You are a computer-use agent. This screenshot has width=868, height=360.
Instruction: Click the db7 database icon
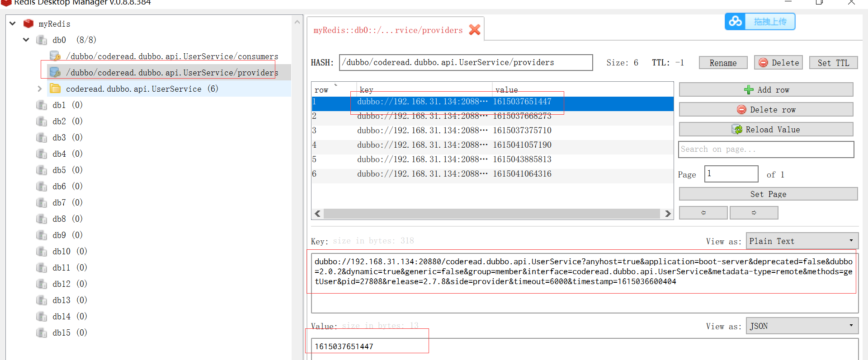click(42, 202)
